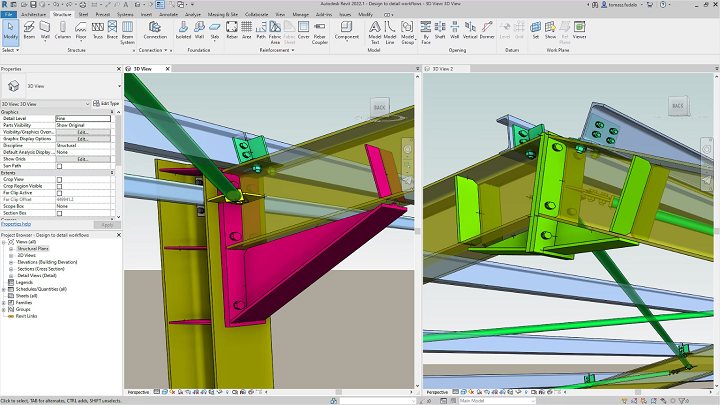Open the Massing & Site tab
This screenshot has height=405, width=720.
pos(220,16)
